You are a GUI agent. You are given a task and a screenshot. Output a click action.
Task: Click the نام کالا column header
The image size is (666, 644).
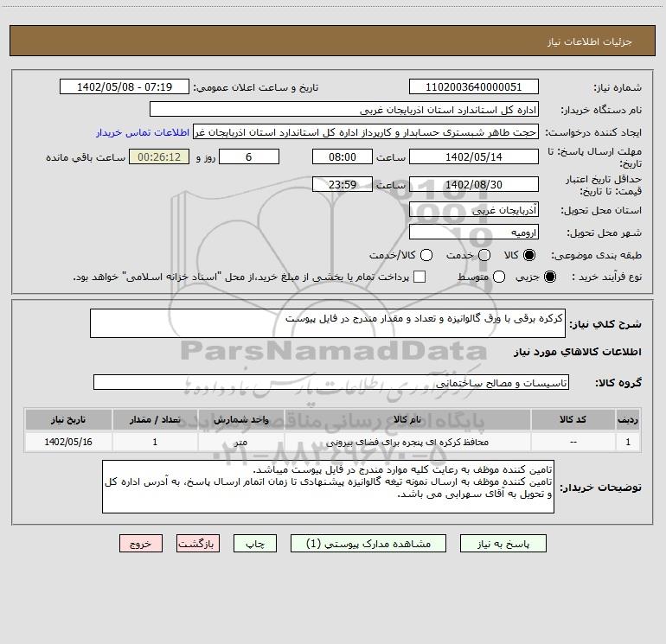(407, 419)
